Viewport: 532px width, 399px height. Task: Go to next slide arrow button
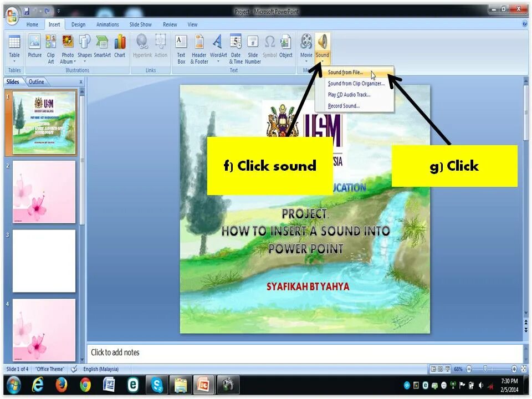pyautogui.click(x=525, y=329)
